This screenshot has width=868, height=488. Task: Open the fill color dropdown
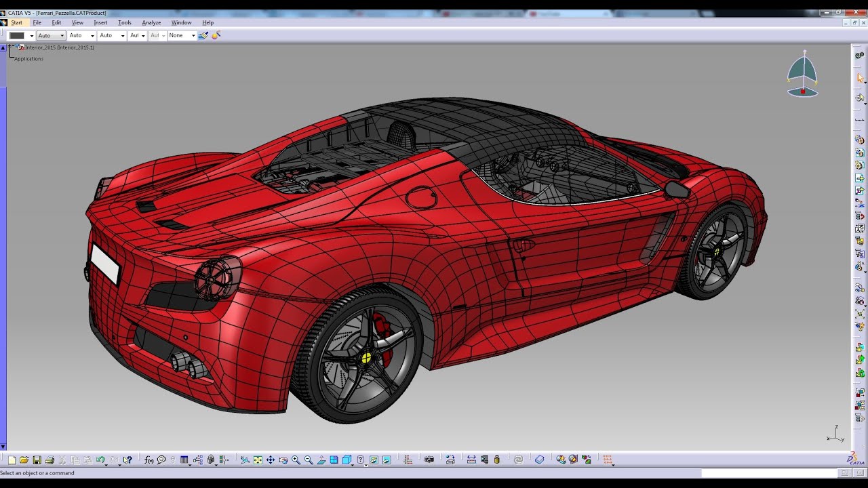click(32, 36)
